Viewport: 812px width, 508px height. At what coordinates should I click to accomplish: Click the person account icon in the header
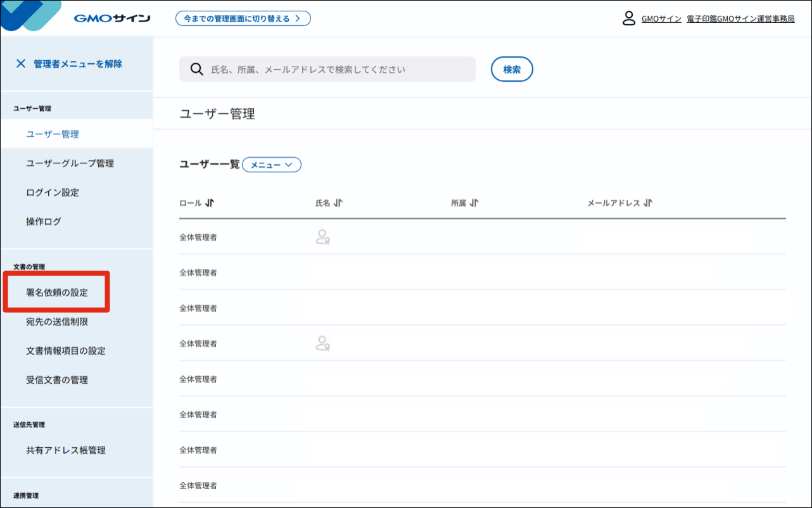tap(629, 18)
